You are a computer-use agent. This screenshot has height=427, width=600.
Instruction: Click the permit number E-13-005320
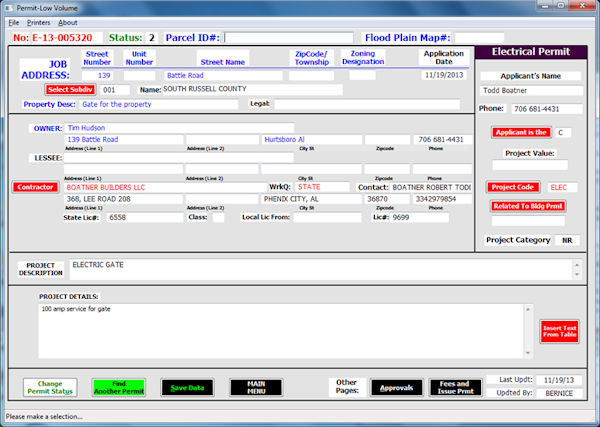62,37
